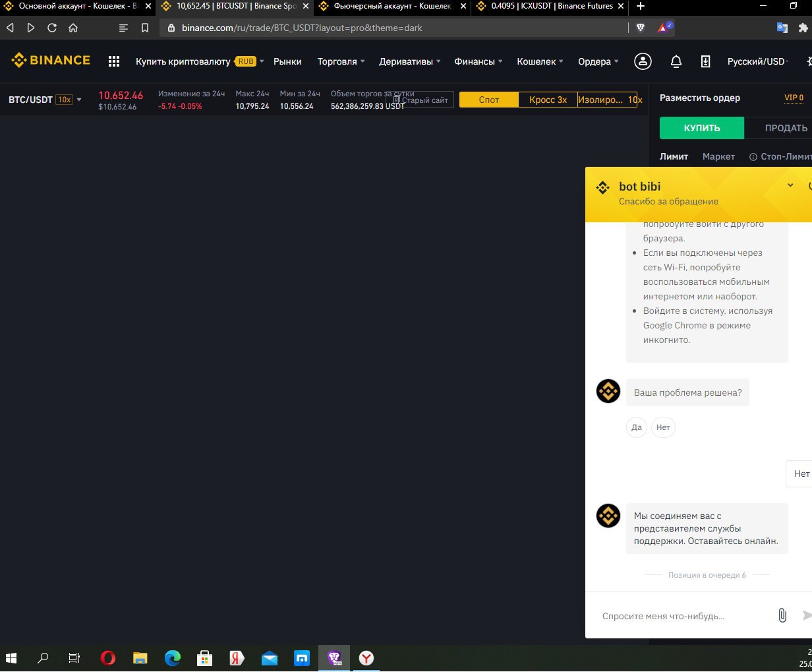Launch Microsoft Edge from the taskbar
Screen dimensions: 812x672
coord(173,657)
